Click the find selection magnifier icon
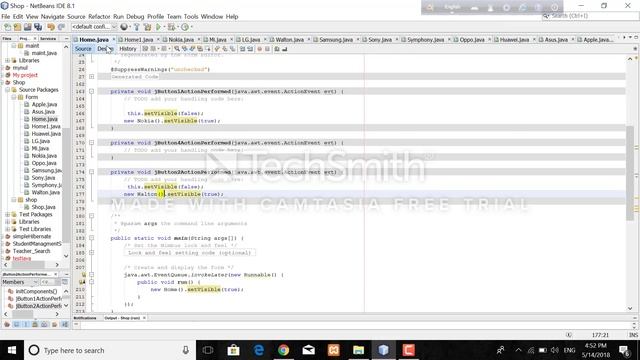Viewport: 640px width, 360px height. pyautogui.click(x=176, y=49)
